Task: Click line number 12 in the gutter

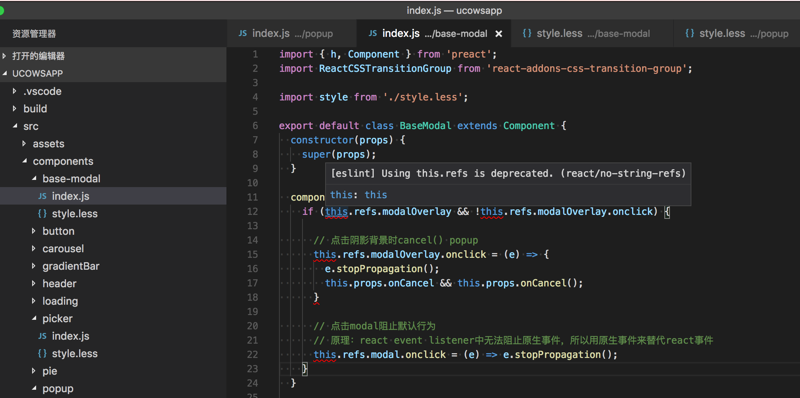Action: (252, 211)
